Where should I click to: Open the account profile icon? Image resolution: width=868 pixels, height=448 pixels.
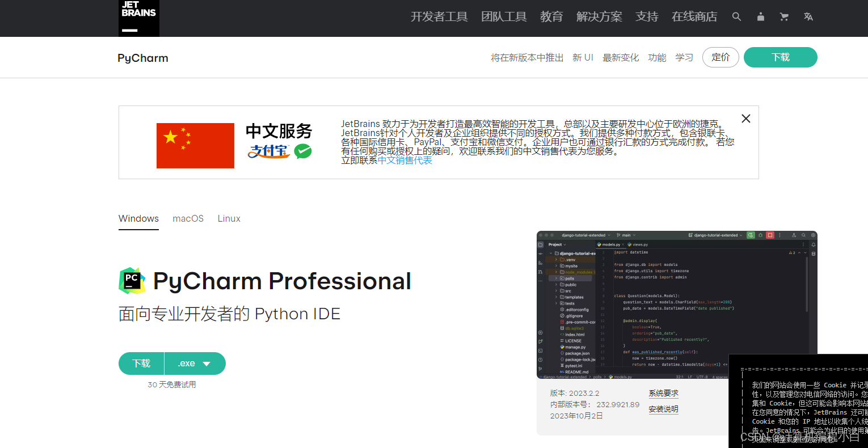pos(760,17)
